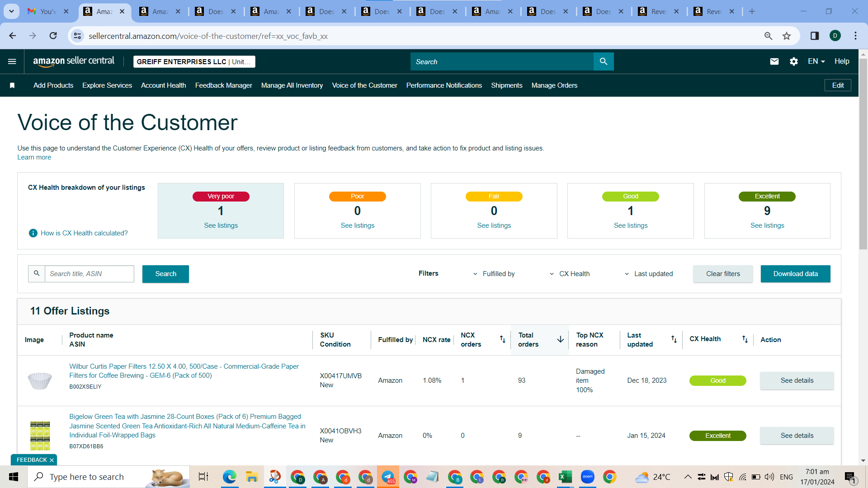This screenshot has height=488, width=868.
Task: Click the info icon beside CX Health calculated
Action: (33, 233)
